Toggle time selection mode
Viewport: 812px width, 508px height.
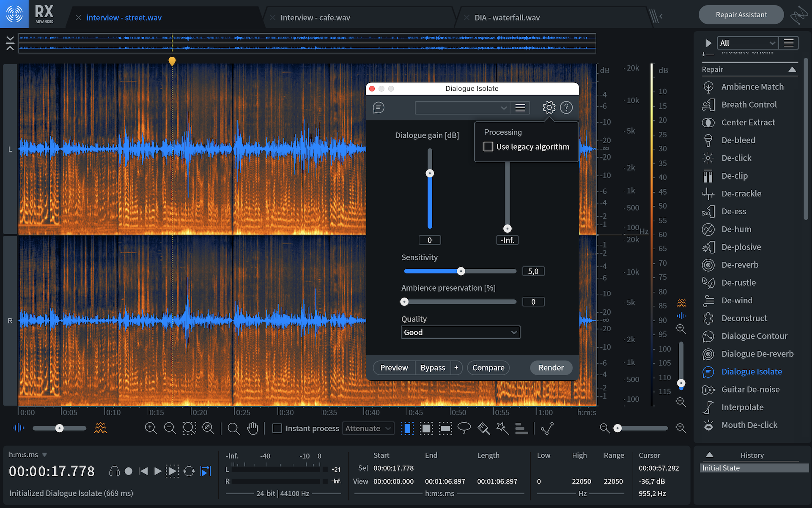coord(407,428)
